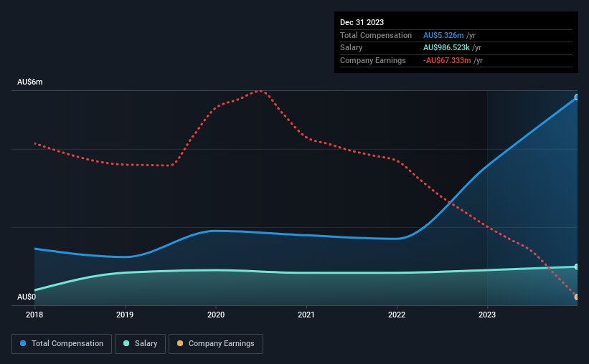Image resolution: width=589 pixels, height=364 pixels.
Task: Click the Company Earnings tooltip row label
Action: coord(372,60)
